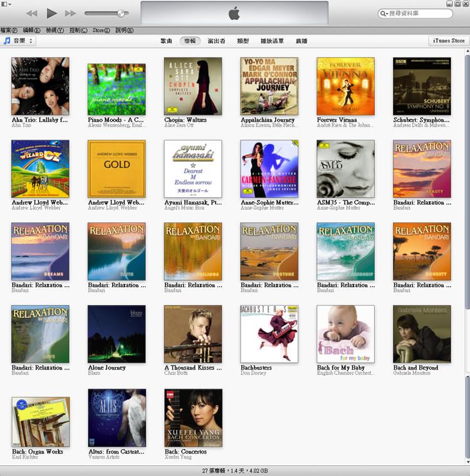Switch to the 演出者 tab
This screenshot has height=476, width=470.
(216, 41)
